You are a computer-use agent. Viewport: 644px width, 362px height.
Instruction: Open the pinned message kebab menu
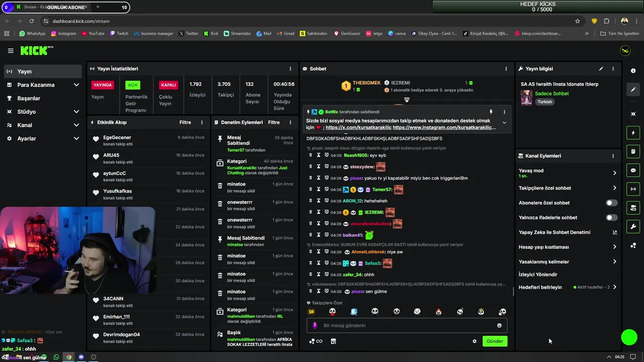[x=504, y=112]
